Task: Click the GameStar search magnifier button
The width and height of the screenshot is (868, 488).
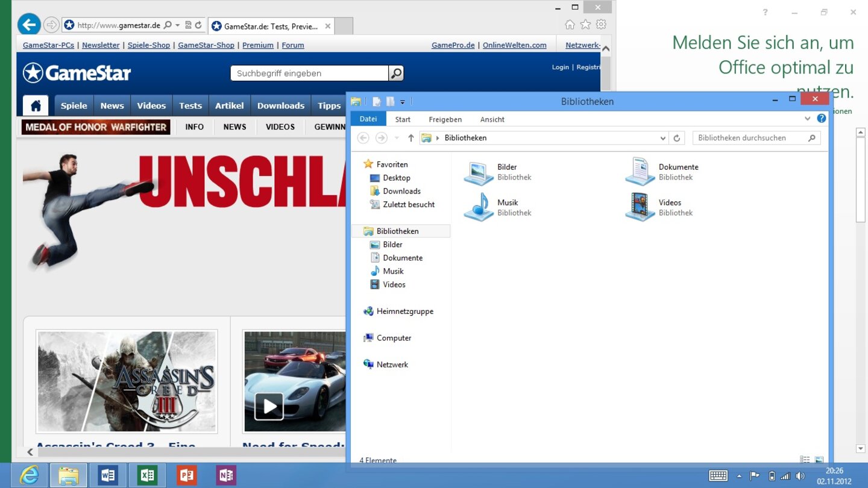Action: (x=396, y=74)
